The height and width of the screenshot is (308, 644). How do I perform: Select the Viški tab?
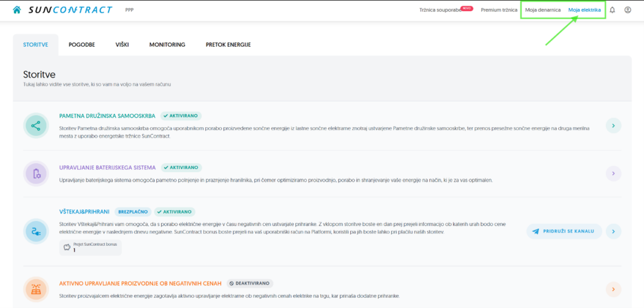122,45
